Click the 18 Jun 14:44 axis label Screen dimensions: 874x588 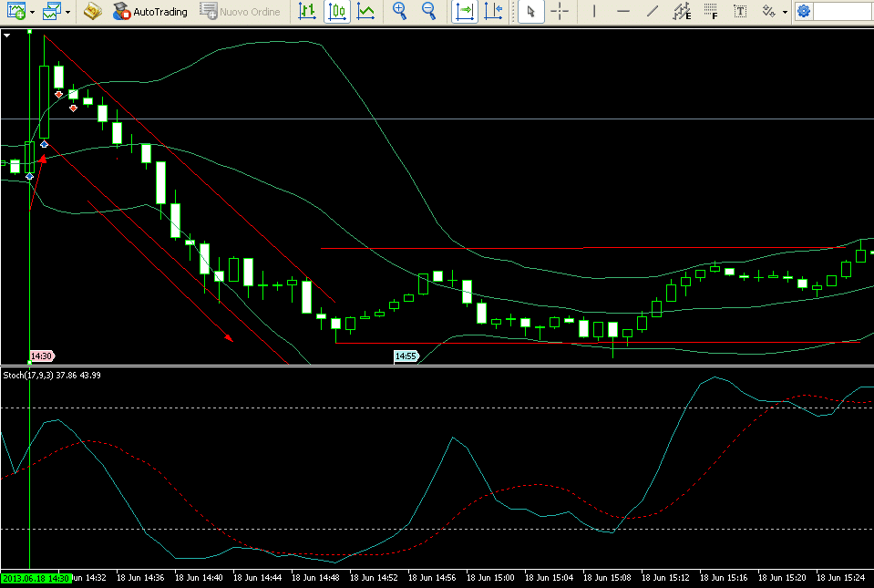(x=257, y=578)
